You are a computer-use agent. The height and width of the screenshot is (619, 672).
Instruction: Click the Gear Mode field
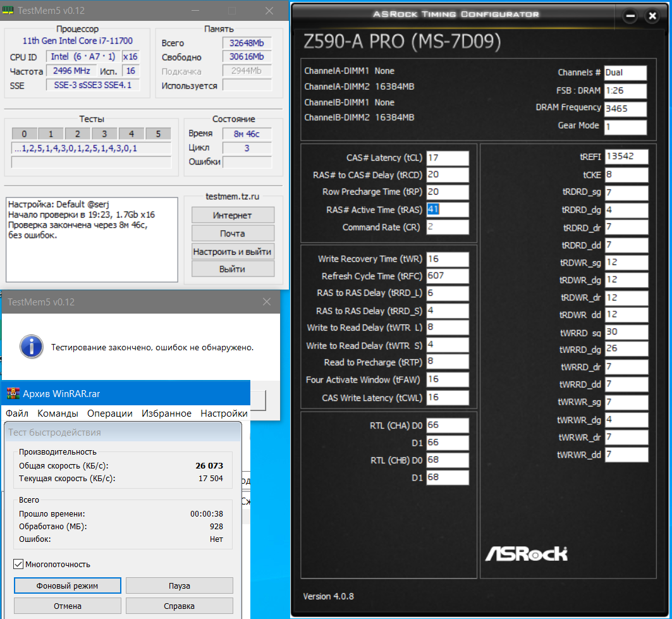(625, 127)
